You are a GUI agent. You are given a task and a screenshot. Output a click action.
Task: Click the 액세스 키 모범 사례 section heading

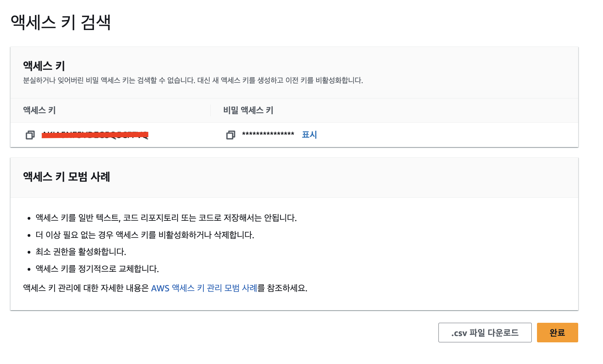(x=66, y=176)
